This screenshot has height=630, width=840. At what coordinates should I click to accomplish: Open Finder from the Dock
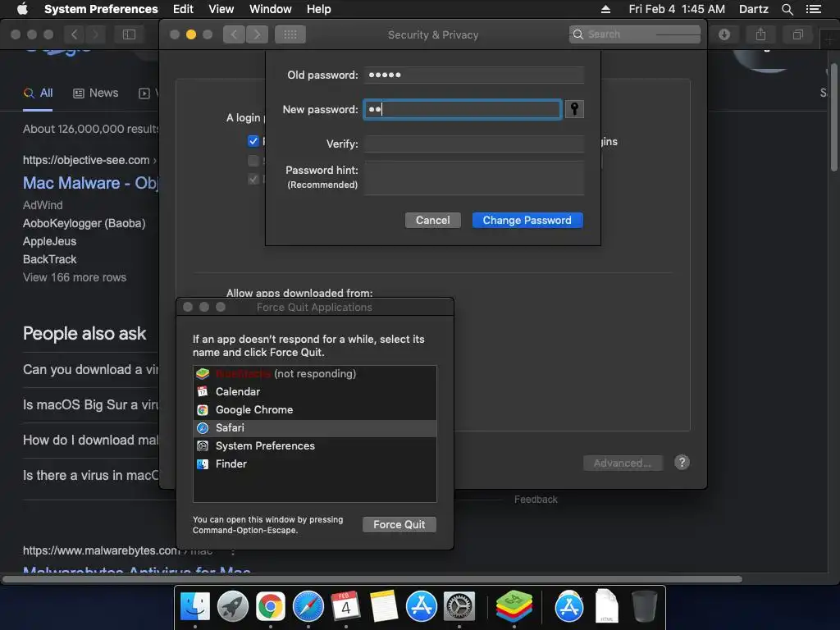pos(194,606)
